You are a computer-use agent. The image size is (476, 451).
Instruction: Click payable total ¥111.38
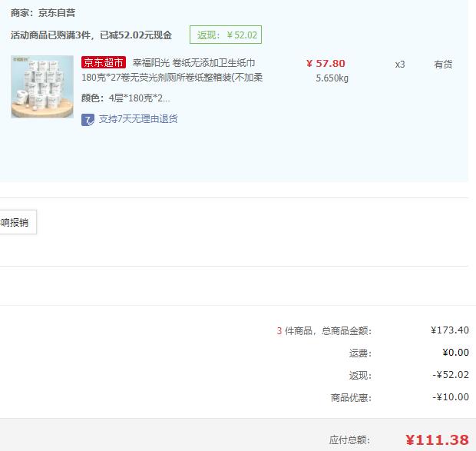(x=437, y=440)
